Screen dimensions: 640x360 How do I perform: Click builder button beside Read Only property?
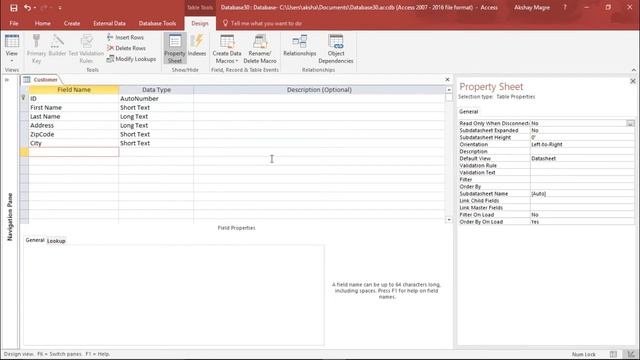point(631,123)
